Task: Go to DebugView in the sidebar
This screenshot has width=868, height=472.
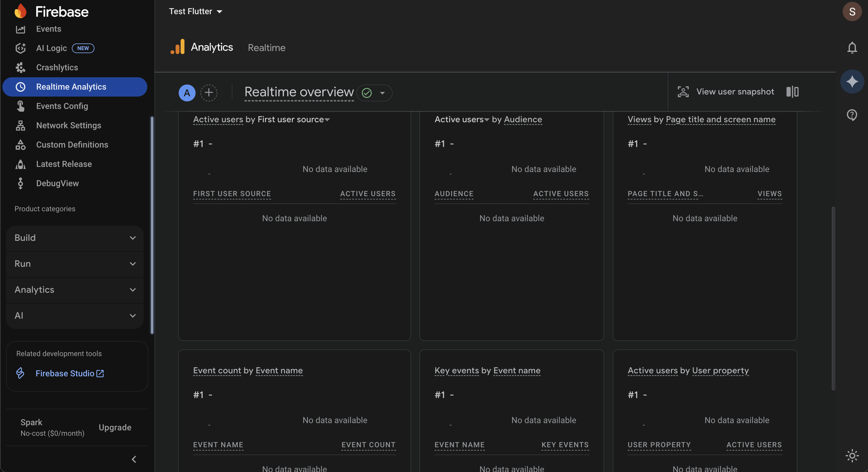Action: point(57,183)
